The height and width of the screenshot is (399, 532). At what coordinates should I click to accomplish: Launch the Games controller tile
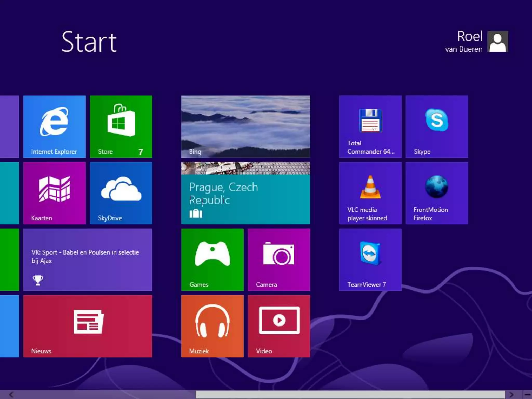click(212, 260)
